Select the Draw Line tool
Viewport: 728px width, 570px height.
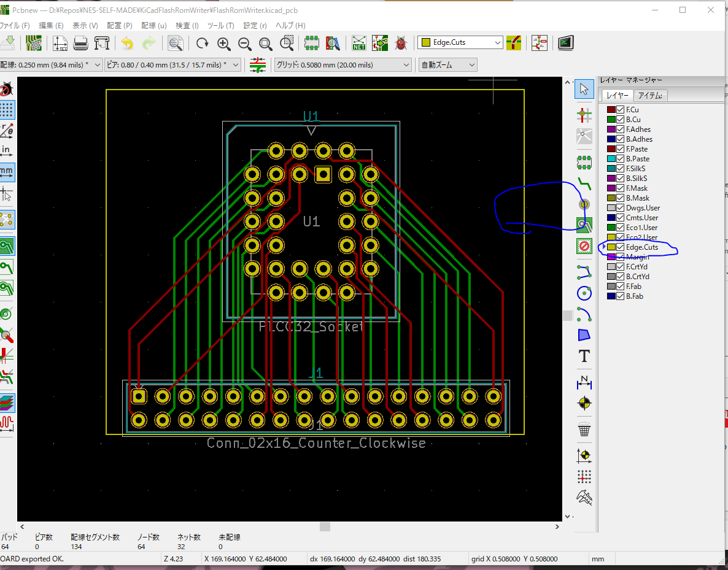tap(584, 272)
